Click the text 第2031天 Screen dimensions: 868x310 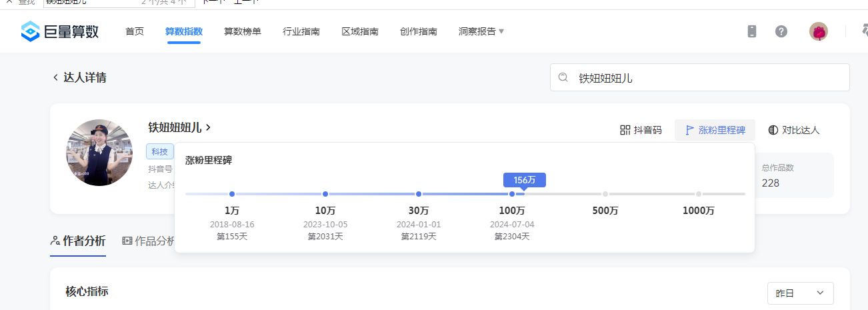point(325,236)
